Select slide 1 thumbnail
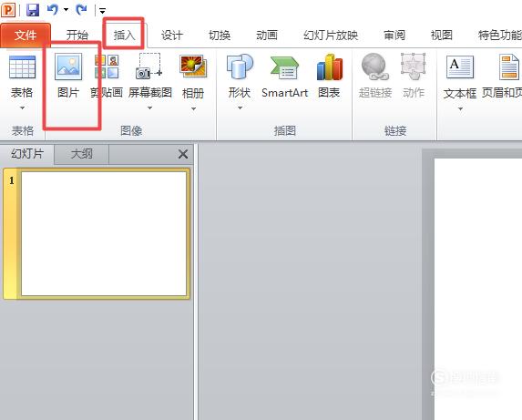 104,233
